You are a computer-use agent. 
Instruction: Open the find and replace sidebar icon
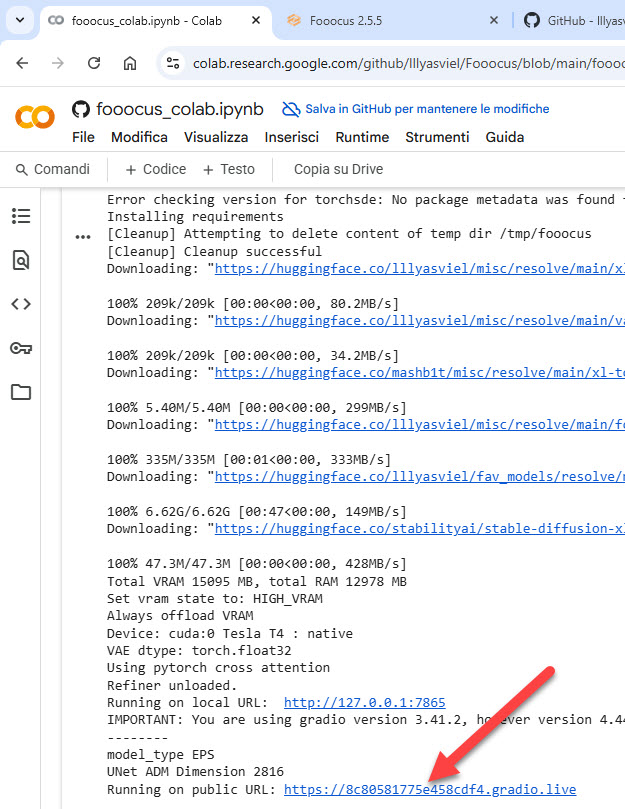[x=21, y=260]
